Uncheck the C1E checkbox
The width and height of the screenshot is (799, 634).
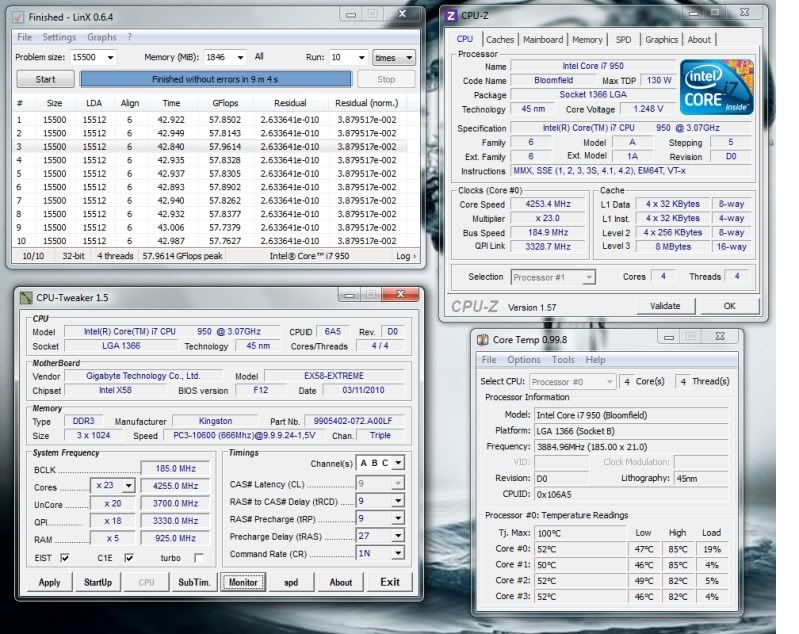[129, 558]
